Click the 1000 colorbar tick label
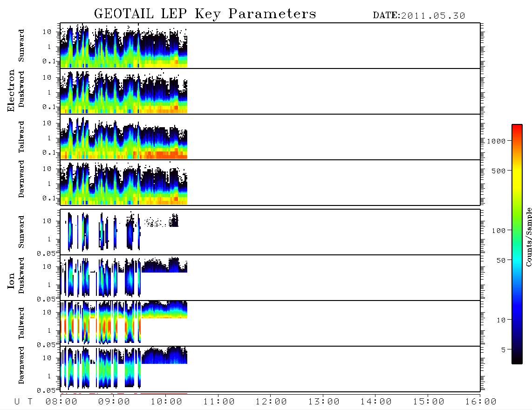This screenshot has width=532, height=410. coord(496,141)
